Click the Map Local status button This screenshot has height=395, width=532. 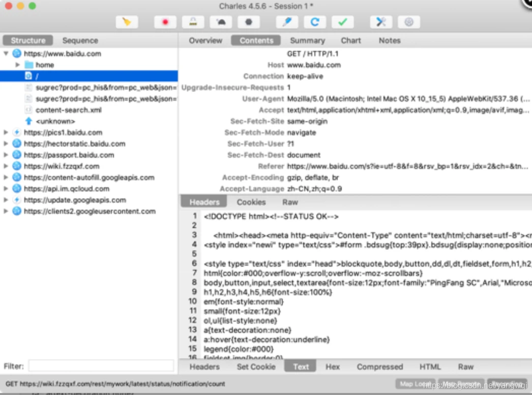click(416, 384)
